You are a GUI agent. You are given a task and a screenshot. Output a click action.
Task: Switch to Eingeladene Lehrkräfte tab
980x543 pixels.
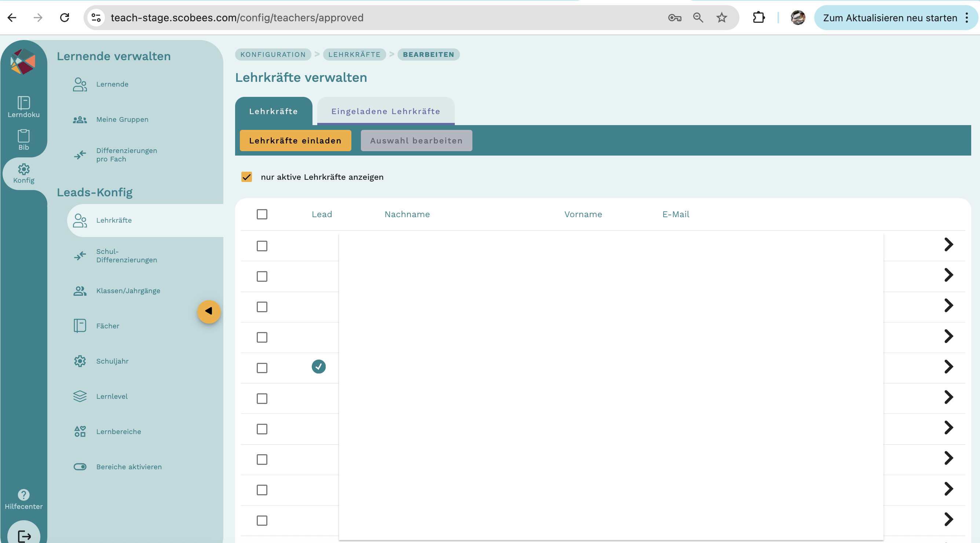click(x=385, y=111)
